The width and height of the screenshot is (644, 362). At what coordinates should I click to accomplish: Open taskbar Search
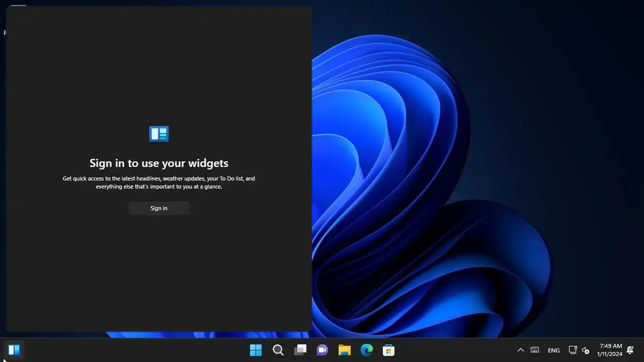point(278,350)
